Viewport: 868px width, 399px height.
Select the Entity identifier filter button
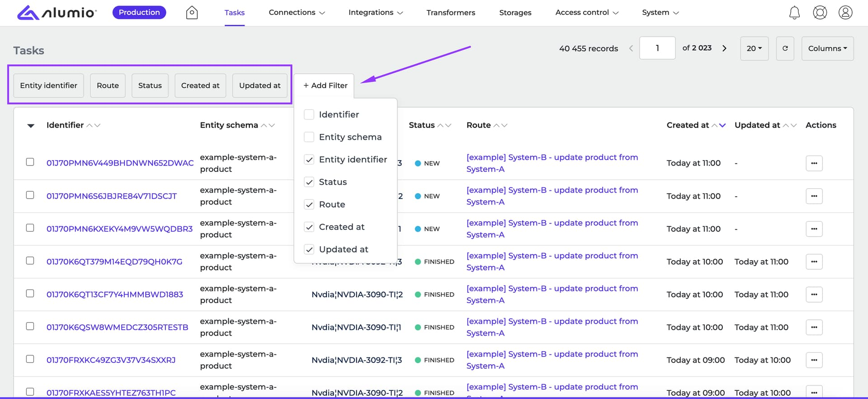48,85
